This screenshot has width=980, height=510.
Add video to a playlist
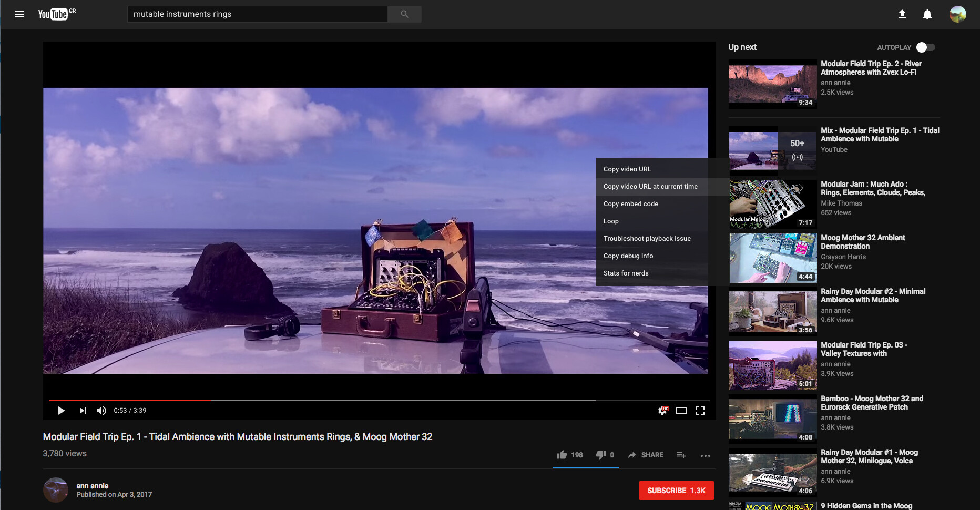pos(681,455)
